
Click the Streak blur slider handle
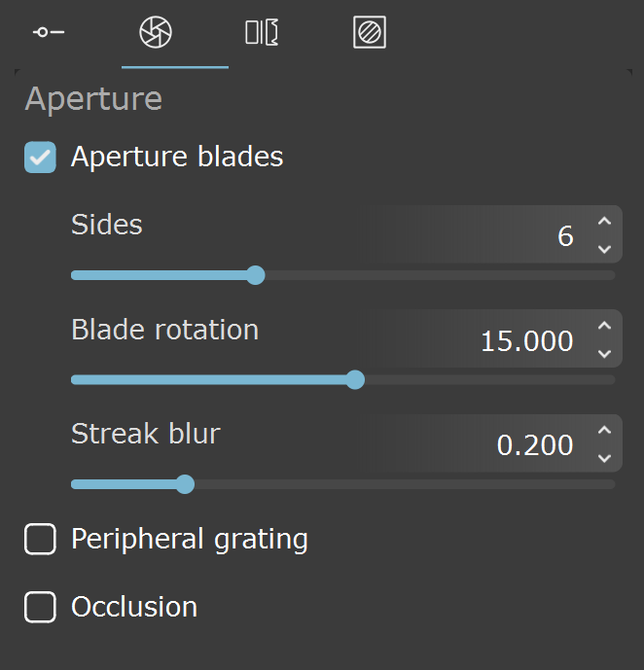[185, 484]
